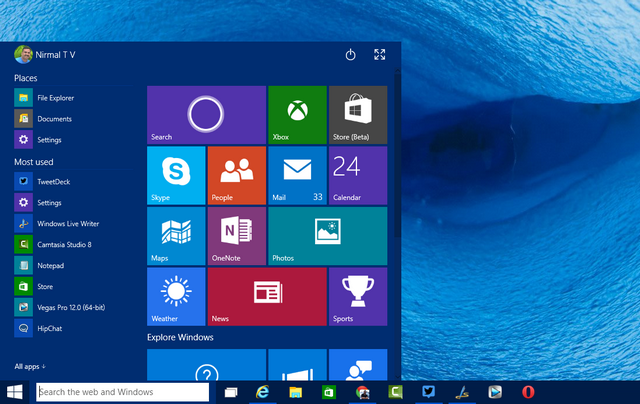Open the News tile
This screenshot has width=640, height=404.
click(x=267, y=297)
